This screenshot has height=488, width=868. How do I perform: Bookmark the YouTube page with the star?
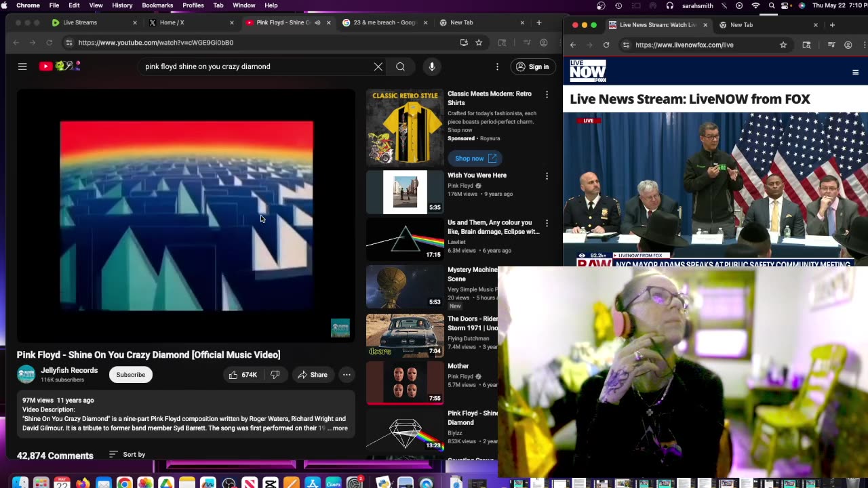tap(479, 42)
